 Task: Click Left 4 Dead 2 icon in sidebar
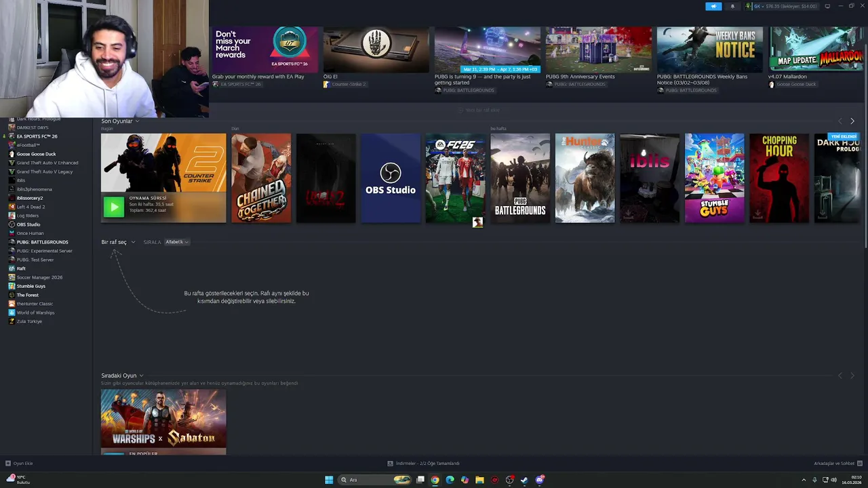12,207
